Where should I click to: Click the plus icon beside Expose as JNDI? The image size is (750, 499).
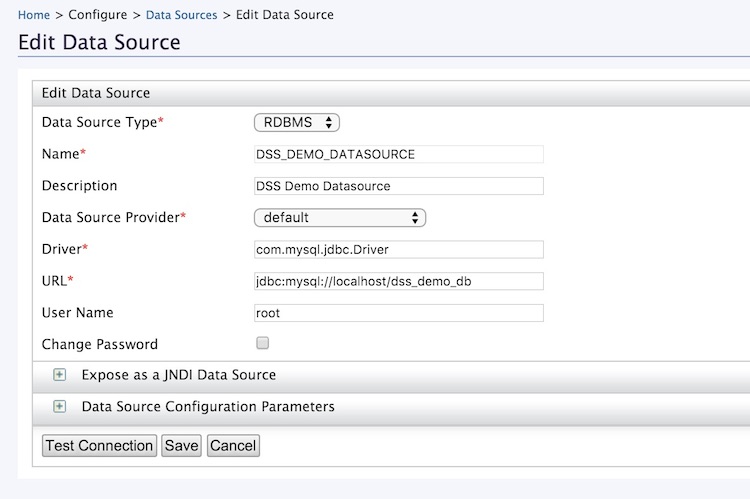point(59,375)
